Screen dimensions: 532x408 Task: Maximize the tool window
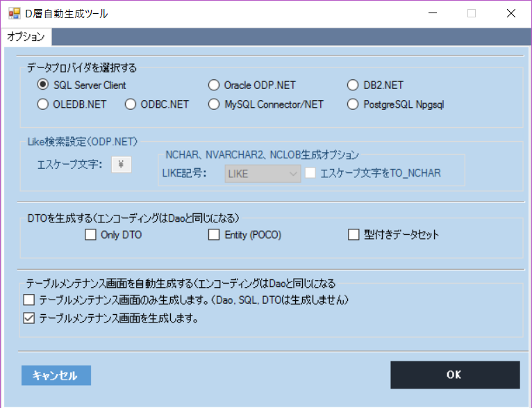tap(472, 13)
